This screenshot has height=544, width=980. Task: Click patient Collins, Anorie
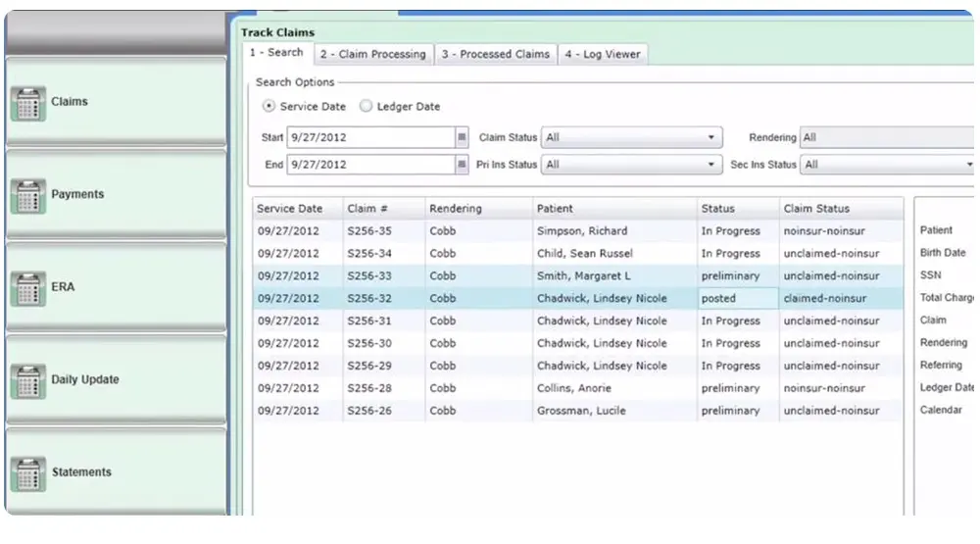[573, 388]
